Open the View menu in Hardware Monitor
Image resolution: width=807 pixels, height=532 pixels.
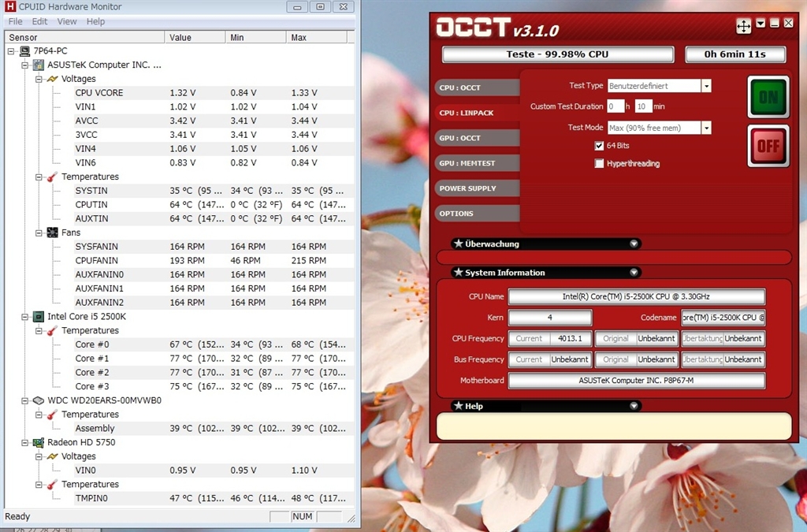coord(67,21)
